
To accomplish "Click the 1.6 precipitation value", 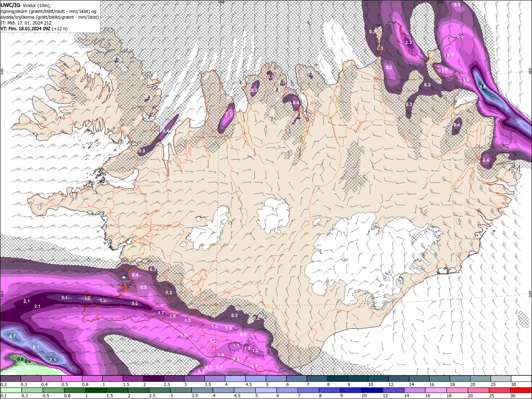I will pyautogui.click(x=172, y=316).
